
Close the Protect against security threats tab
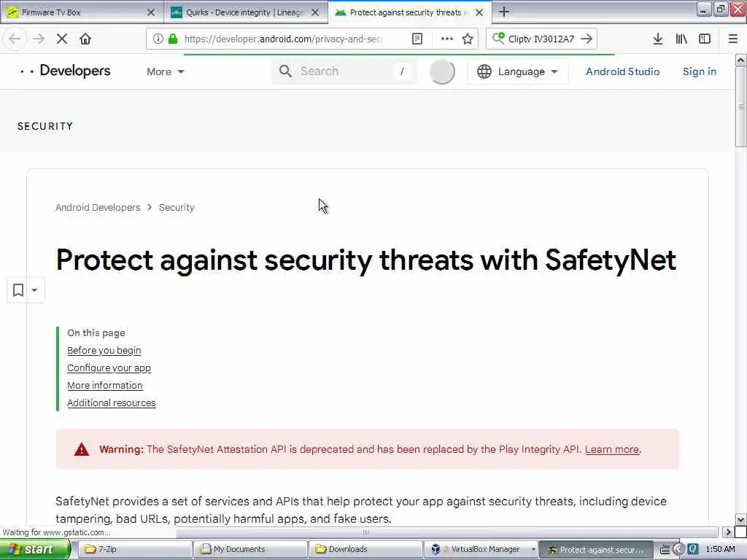pos(480,12)
